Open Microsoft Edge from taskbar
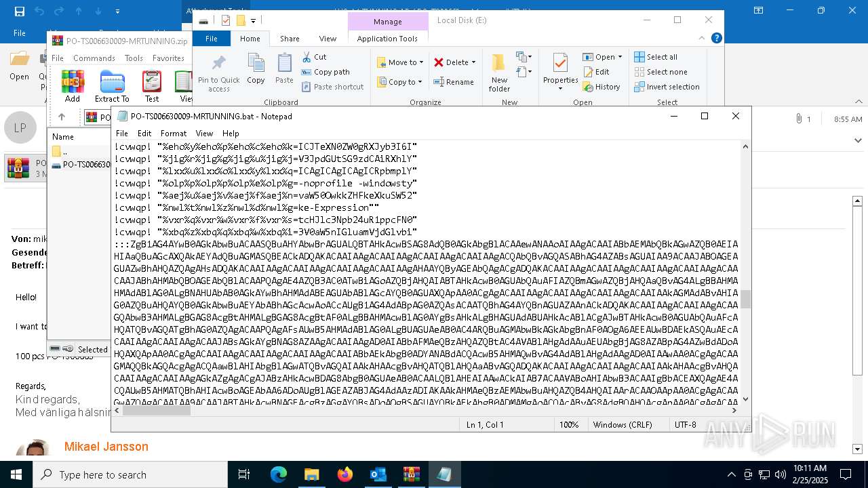The width and height of the screenshot is (868, 488). pyautogui.click(x=279, y=474)
